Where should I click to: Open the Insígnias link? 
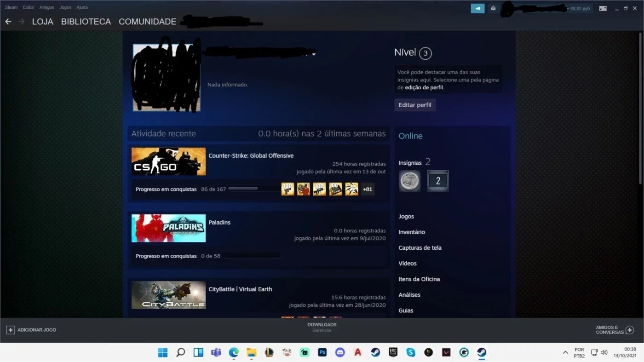(410, 163)
